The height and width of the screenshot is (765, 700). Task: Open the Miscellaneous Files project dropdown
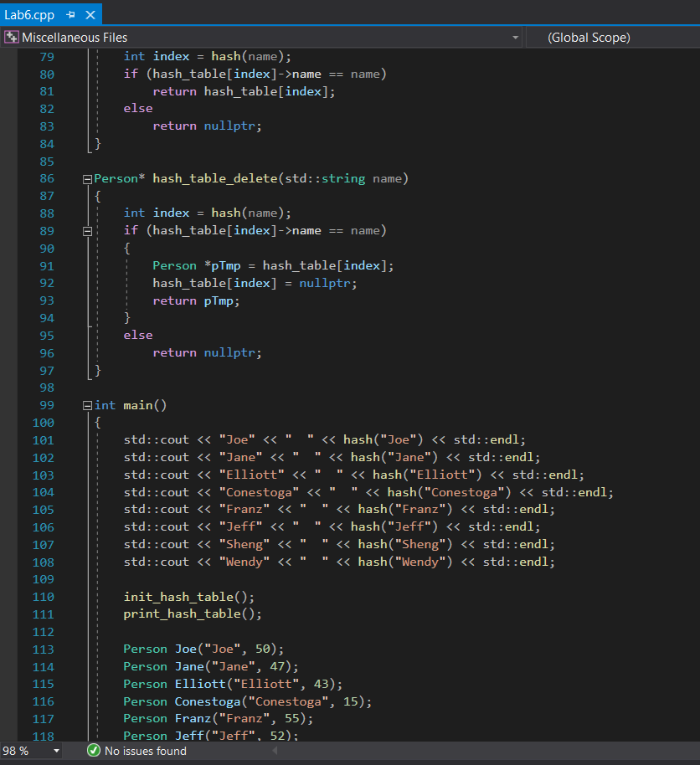pos(515,38)
